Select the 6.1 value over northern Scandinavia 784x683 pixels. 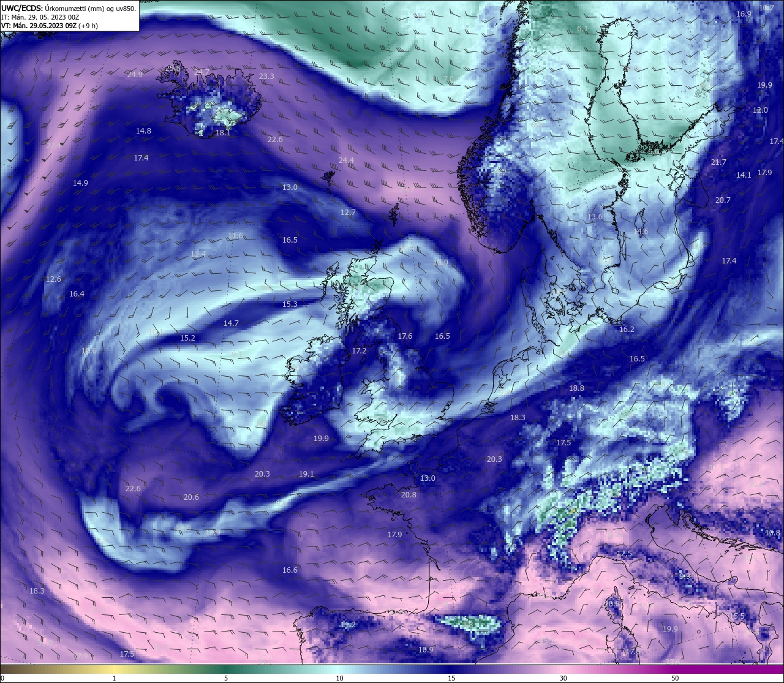[582, 29]
